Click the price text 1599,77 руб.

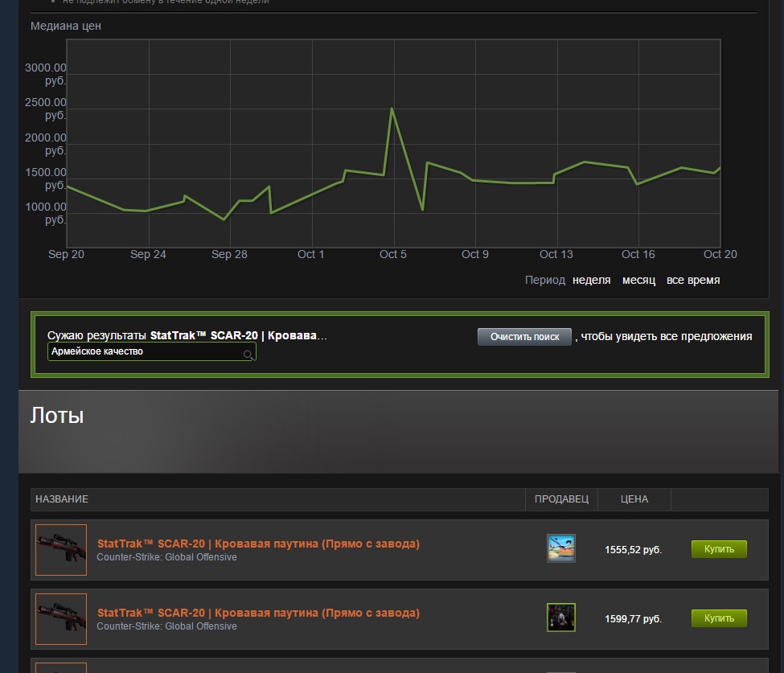click(x=634, y=618)
